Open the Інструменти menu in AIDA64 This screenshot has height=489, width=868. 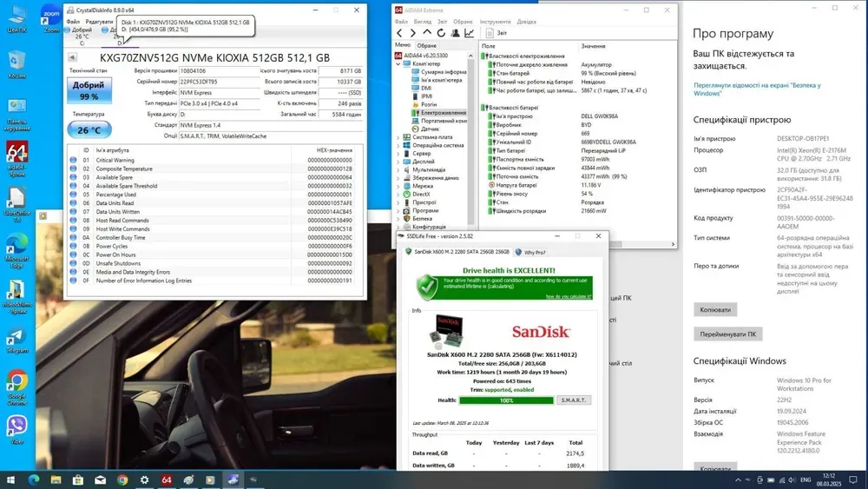click(x=495, y=22)
